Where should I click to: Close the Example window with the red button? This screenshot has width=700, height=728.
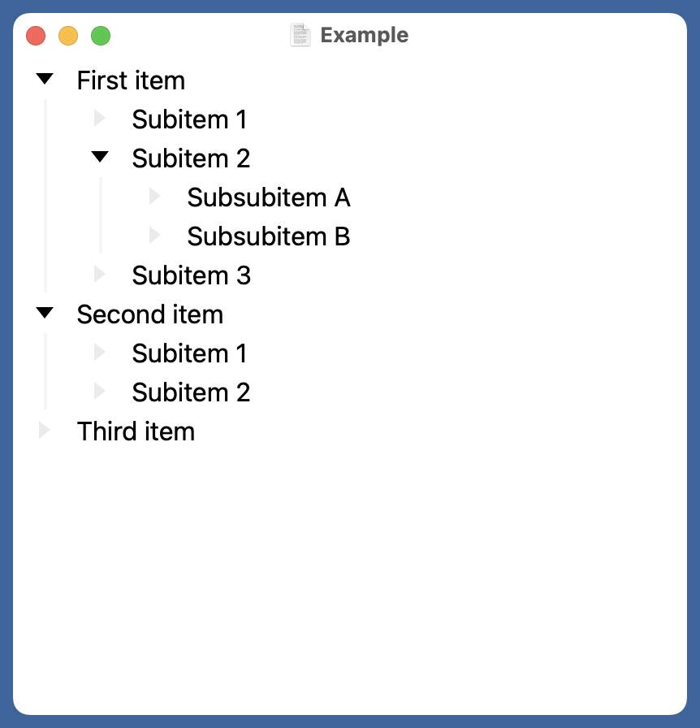tap(36, 36)
